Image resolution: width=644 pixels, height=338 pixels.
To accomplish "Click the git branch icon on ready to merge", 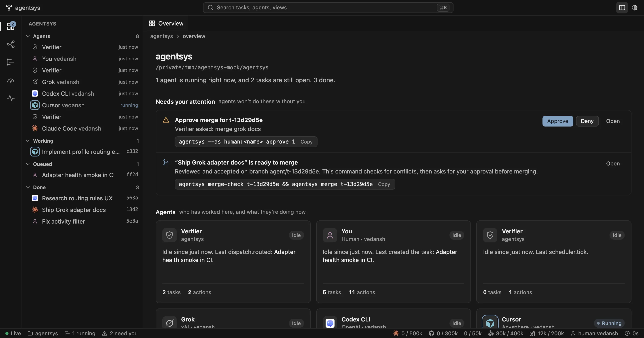I will (166, 163).
